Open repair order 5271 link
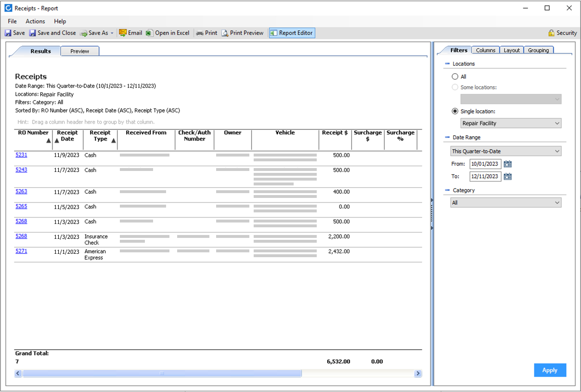 (21, 251)
